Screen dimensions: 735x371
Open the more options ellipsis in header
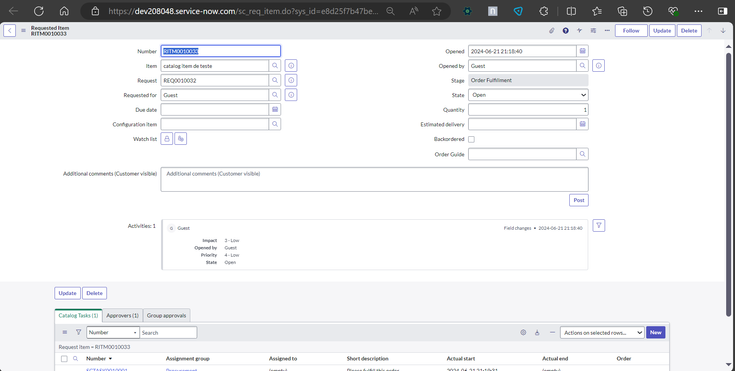(x=607, y=30)
